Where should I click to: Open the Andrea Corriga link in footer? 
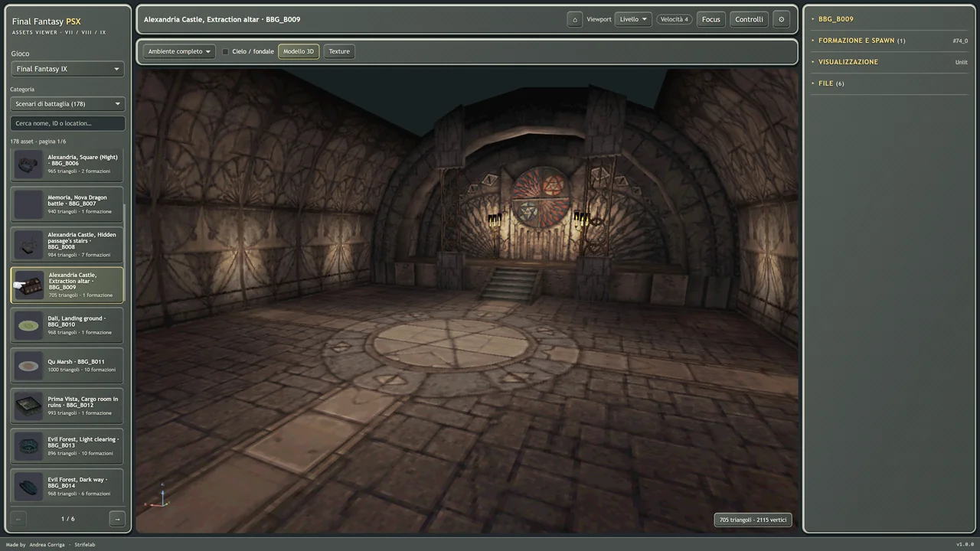47,545
